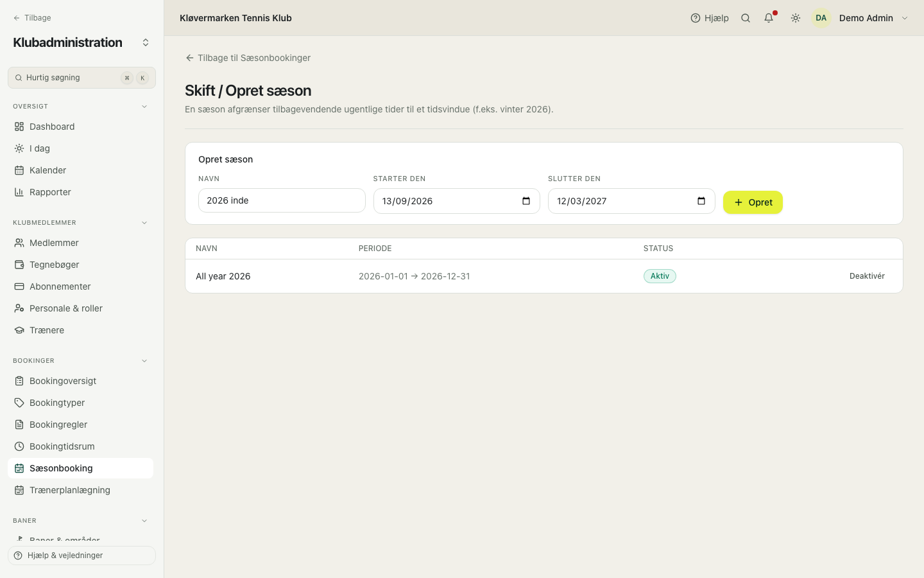Click the Medlemmer people icon

tap(19, 243)
